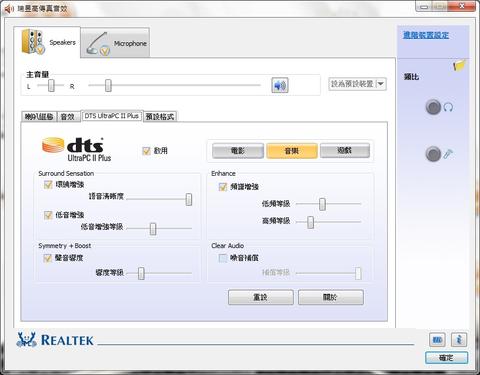Adjust the voice clarity slider

coord(189,199)
